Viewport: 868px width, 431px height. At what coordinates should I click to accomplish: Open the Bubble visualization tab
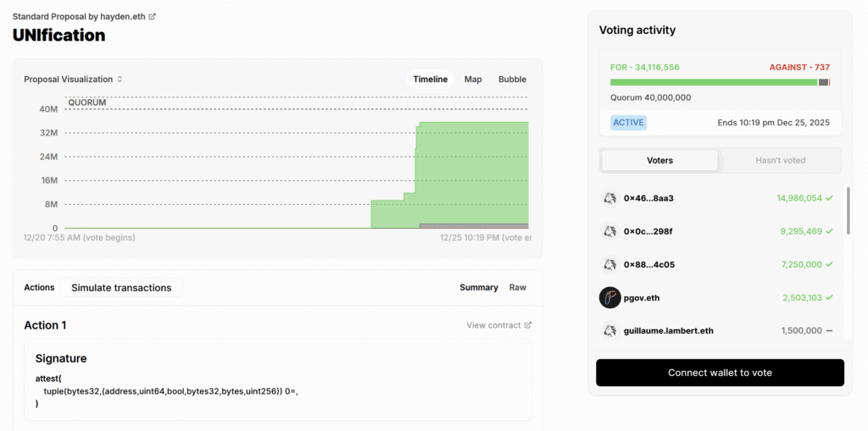click(512, 80)
